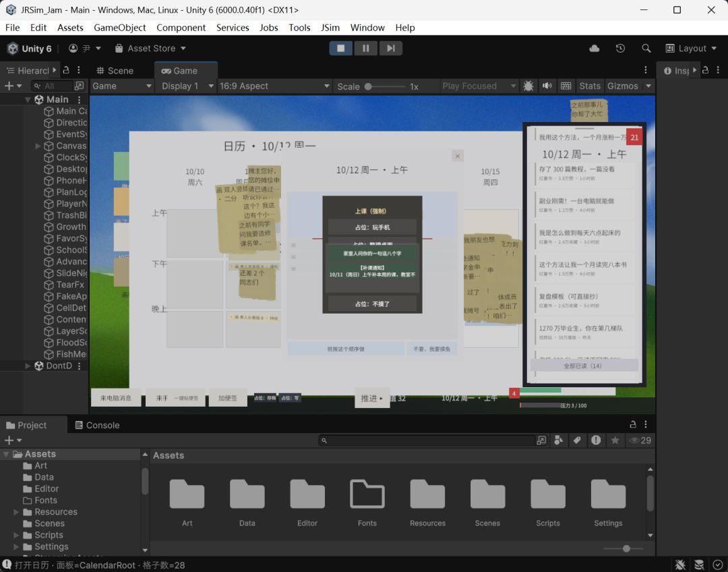Toggle the Gizmos button in Game view
The image size is (728, 572).
point(623,86)
